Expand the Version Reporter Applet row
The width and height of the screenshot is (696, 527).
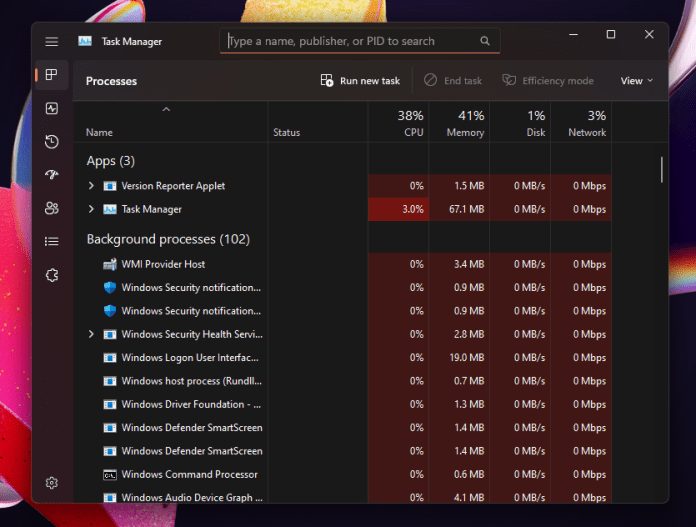(91, 186)
